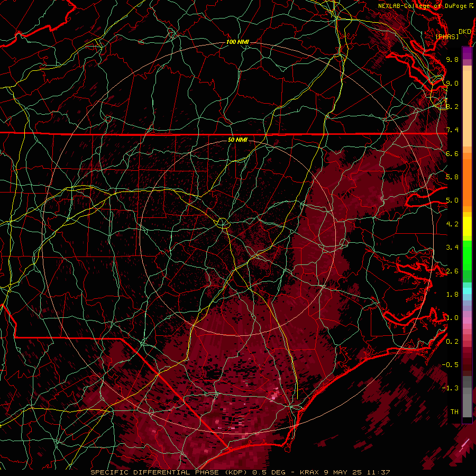
Task: Click the 2.6 legend value
Action: point(452,271)
